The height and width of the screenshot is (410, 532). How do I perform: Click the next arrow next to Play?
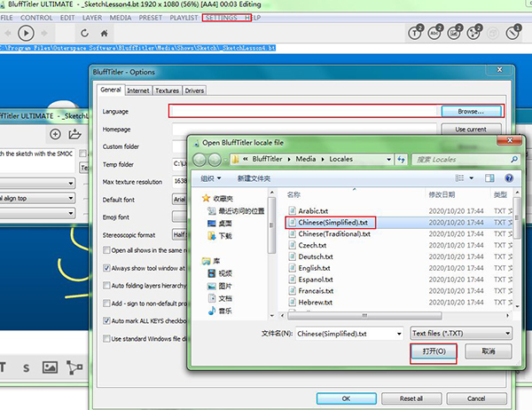pos(44,34)
